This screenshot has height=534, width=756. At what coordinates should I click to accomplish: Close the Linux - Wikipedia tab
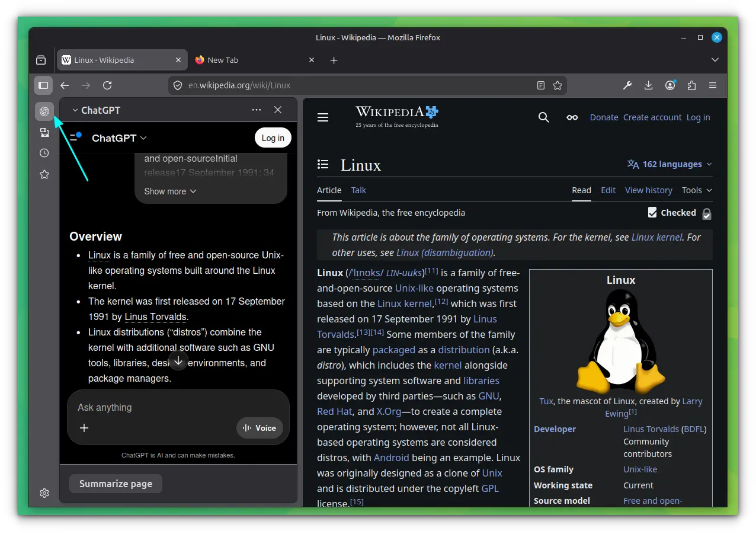coord(178,60)
